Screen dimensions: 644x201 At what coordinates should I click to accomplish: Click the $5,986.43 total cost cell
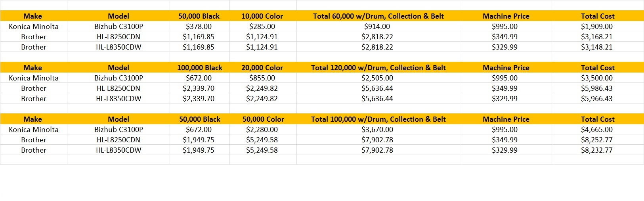pos(596,88)
